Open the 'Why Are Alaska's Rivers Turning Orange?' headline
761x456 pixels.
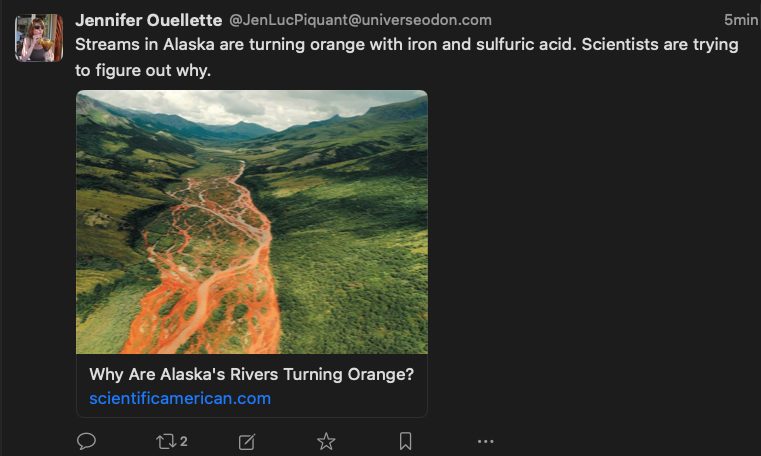coord(251,374)
